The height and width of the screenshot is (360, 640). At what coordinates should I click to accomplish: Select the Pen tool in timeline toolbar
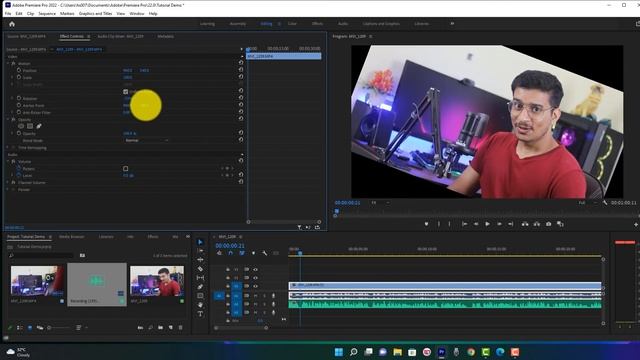coord(200,287)
